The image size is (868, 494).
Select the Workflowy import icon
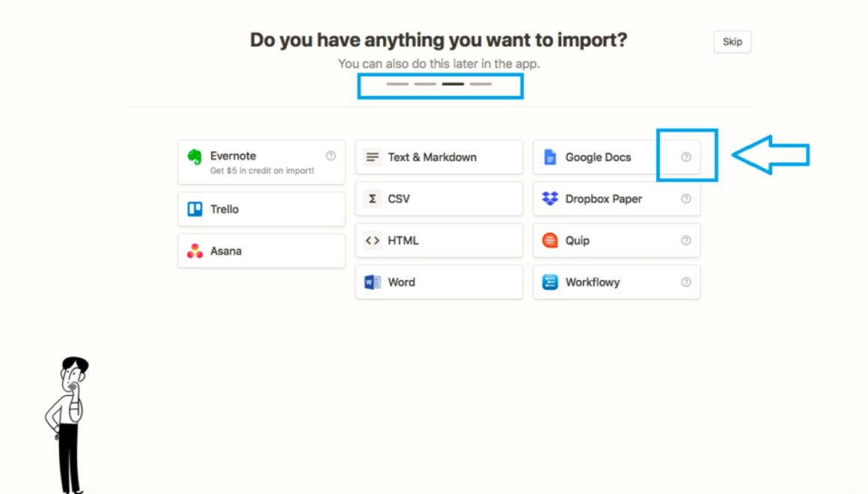549,282
